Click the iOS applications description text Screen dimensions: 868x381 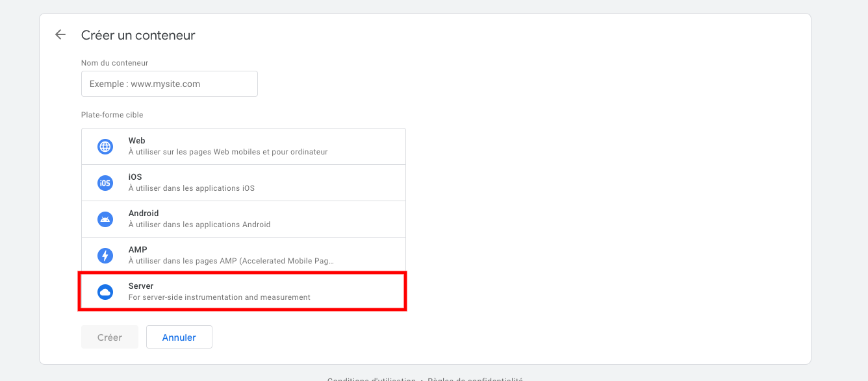point(192,188)
